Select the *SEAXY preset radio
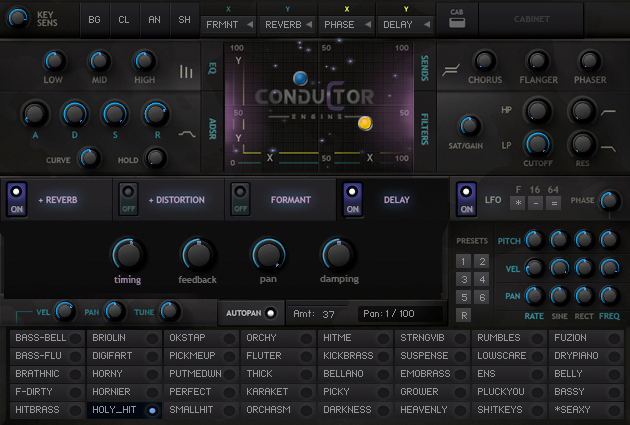Image resolution: width=630 pixels, height=425 pixels. tap(614, 411)
